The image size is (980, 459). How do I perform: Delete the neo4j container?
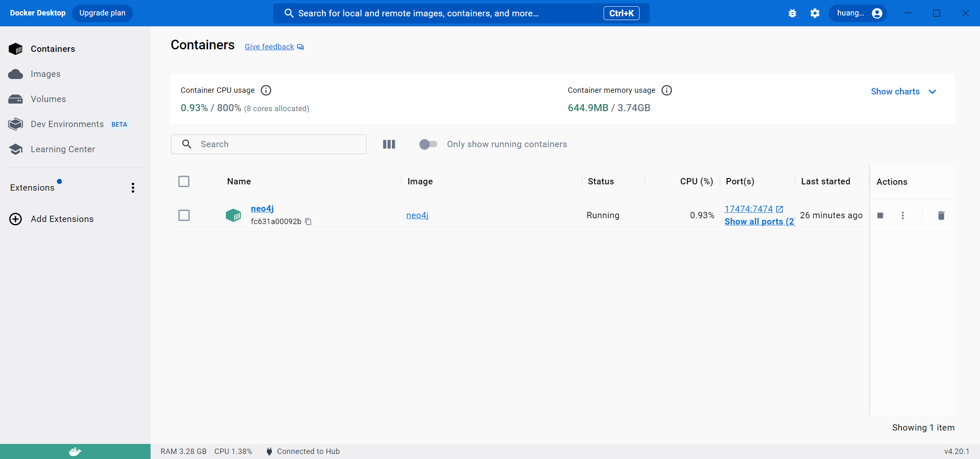[x=941, y=215]
